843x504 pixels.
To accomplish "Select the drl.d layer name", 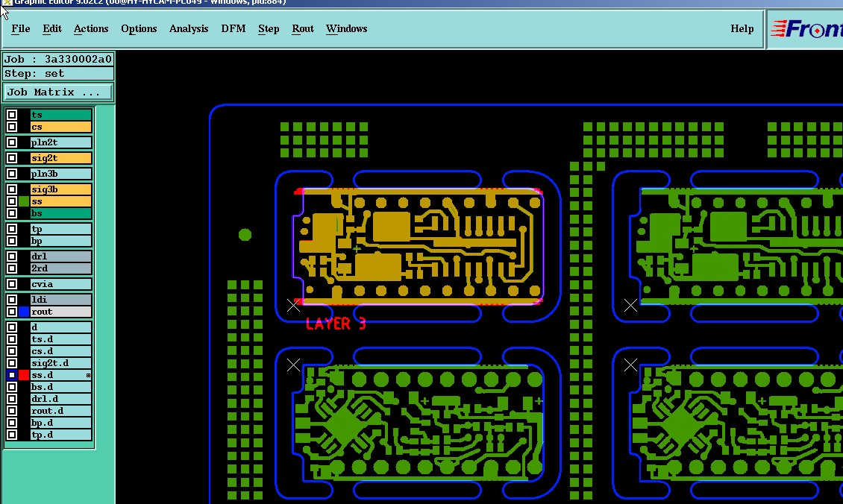I will coord(60,399).
